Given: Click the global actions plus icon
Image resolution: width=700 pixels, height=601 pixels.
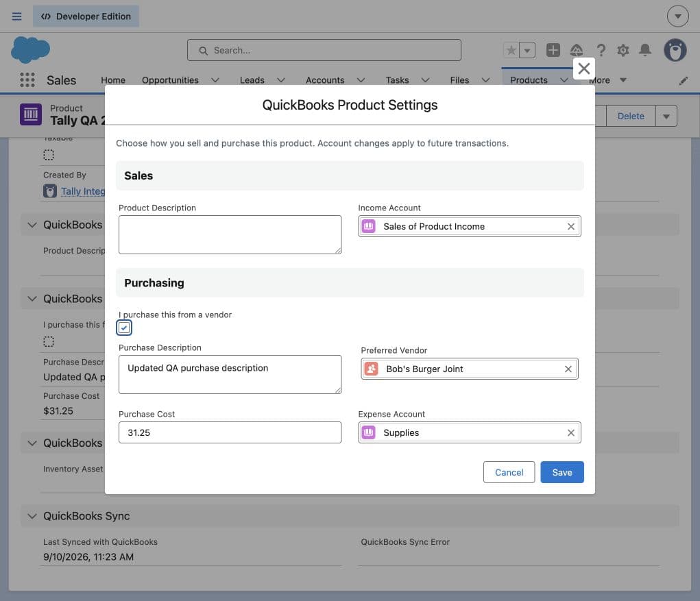Looking at the screenshot, I should coord(553,50).
